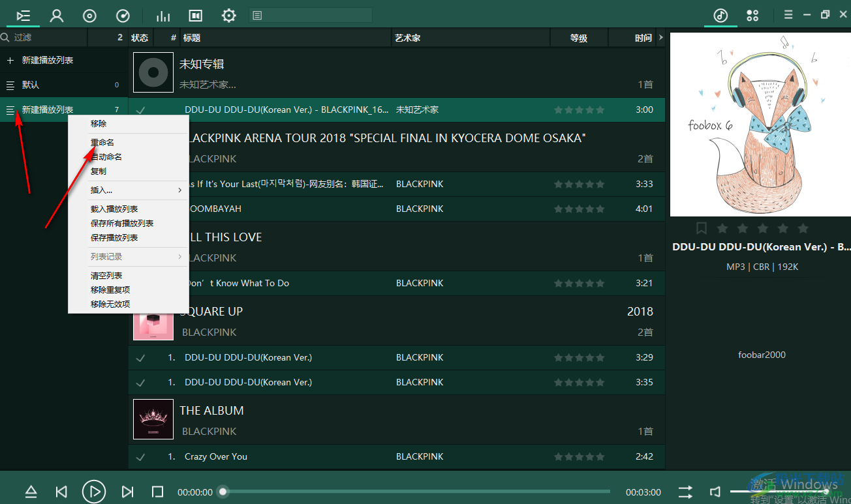The height and width of the screenshot is (504, 851).
Task: Click the eject open-file button
Action: click(x=31, y=492)
